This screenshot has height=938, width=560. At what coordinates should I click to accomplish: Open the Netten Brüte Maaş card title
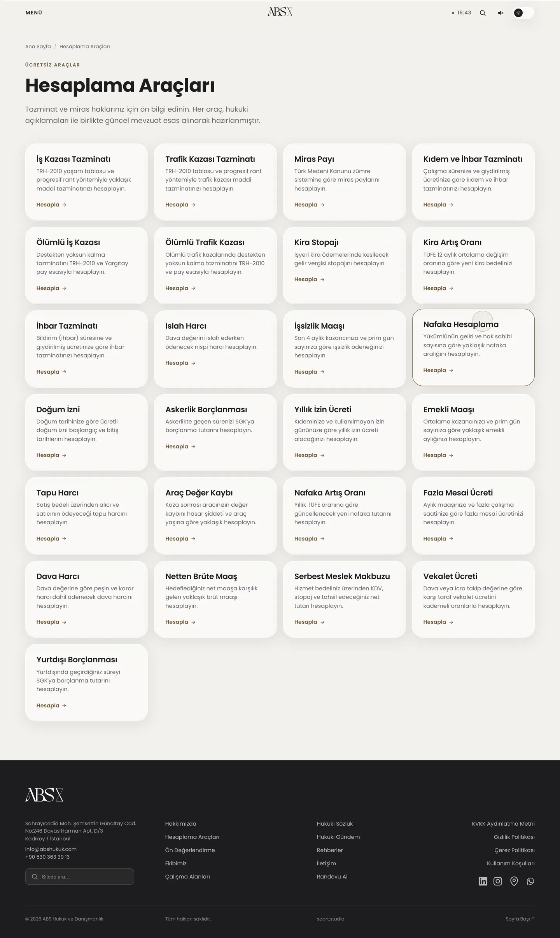201,577
